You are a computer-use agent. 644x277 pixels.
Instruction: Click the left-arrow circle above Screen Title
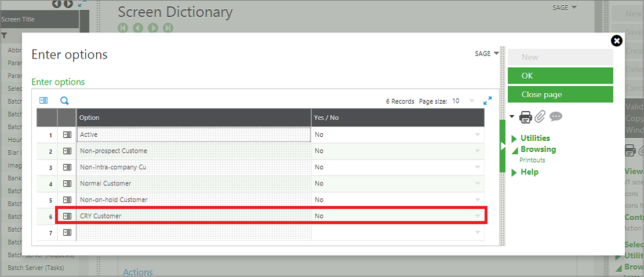(x=57, y=3)
